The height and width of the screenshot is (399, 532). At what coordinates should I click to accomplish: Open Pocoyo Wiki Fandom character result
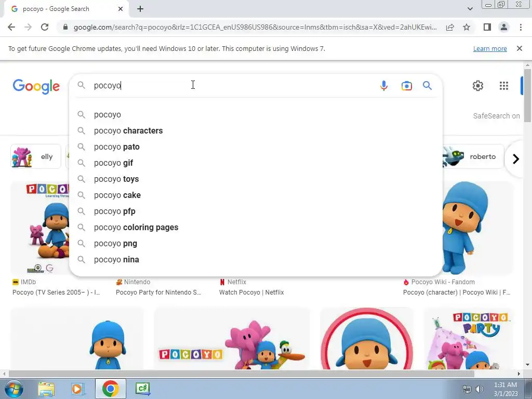[457, 292]
